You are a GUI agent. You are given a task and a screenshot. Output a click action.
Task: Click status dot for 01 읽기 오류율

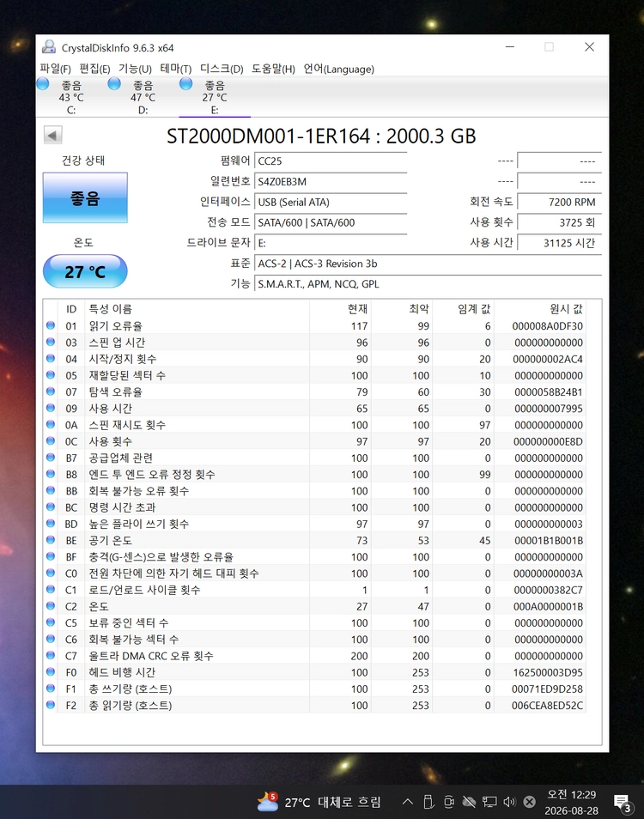click(x=51, y=325)
